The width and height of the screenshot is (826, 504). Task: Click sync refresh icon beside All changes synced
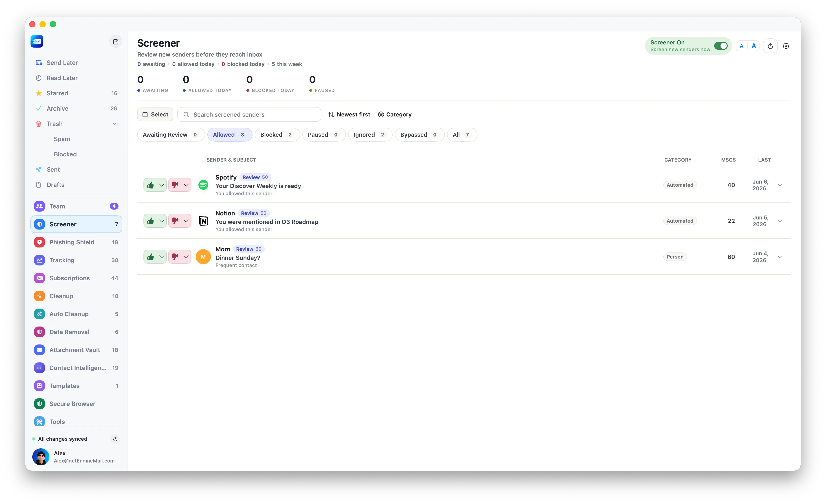pyautogui.click(x=115, y=439)
